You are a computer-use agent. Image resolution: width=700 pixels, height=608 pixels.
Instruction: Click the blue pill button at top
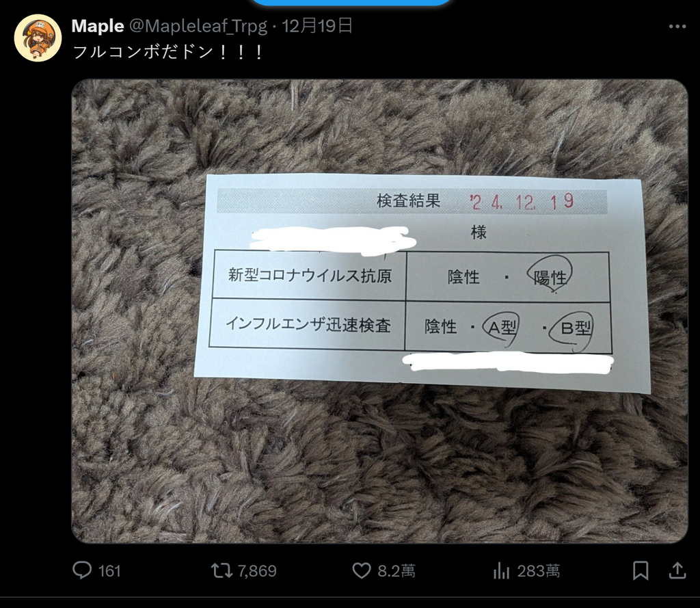pyautogui.click(x=351, y=2)
